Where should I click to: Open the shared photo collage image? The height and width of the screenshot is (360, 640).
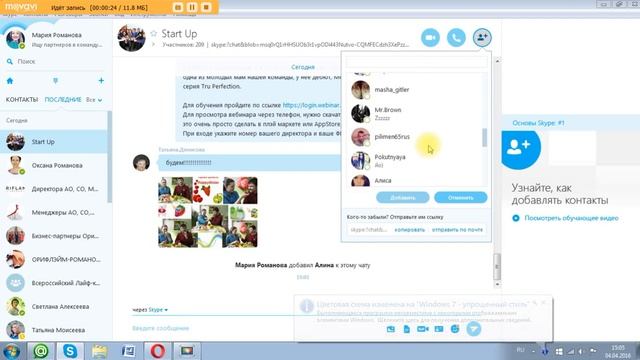(208, 212)
